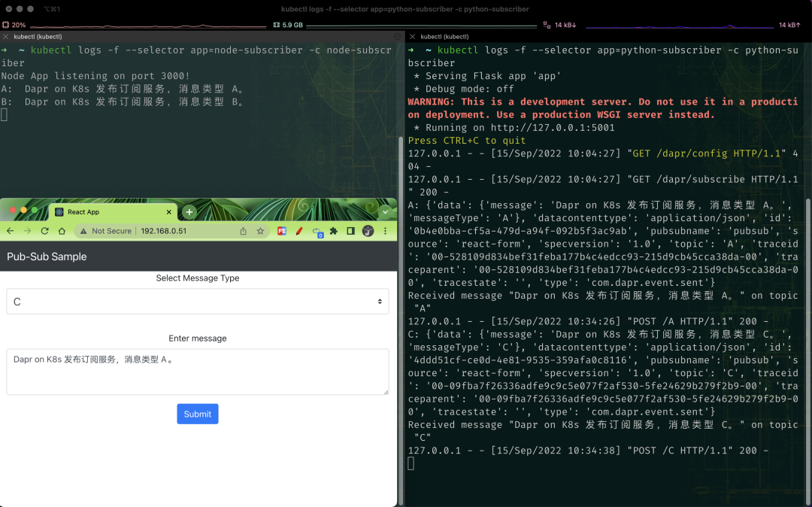Click the Select Message Type label
812x507 pixels.
coord(197,278)
